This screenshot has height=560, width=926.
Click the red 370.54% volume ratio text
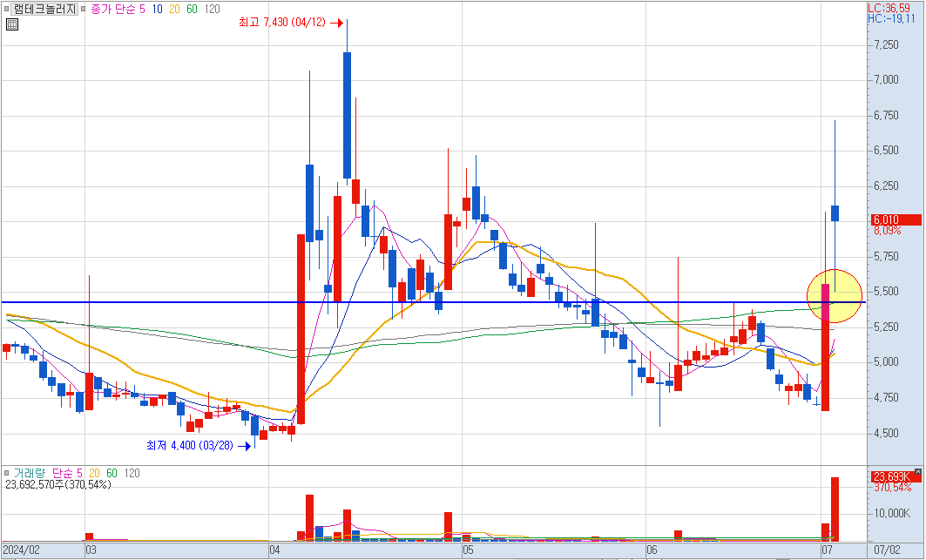(892, 488)
